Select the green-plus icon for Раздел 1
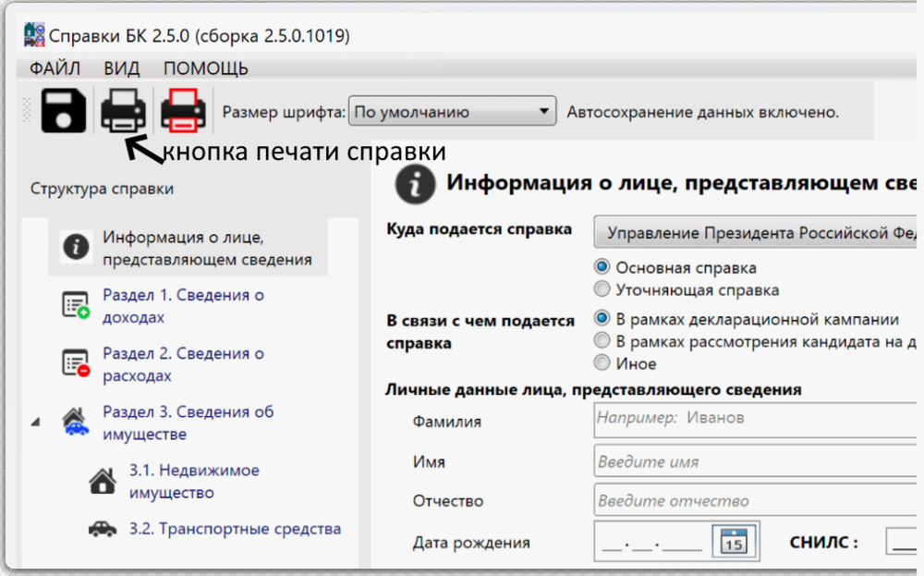The width and height of the screenshot is (924, 576). pos(76,305)
